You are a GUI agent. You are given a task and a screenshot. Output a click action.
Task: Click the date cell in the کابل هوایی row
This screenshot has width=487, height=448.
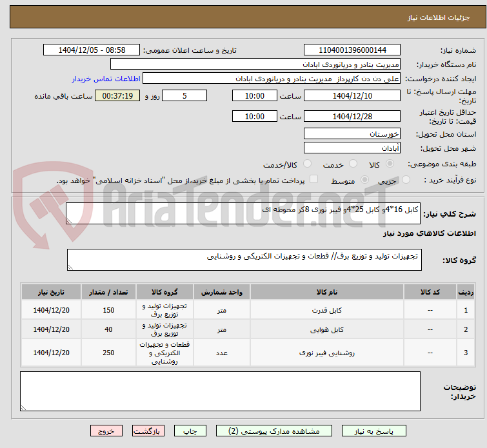pyautogui.click(x=51, y=329)
